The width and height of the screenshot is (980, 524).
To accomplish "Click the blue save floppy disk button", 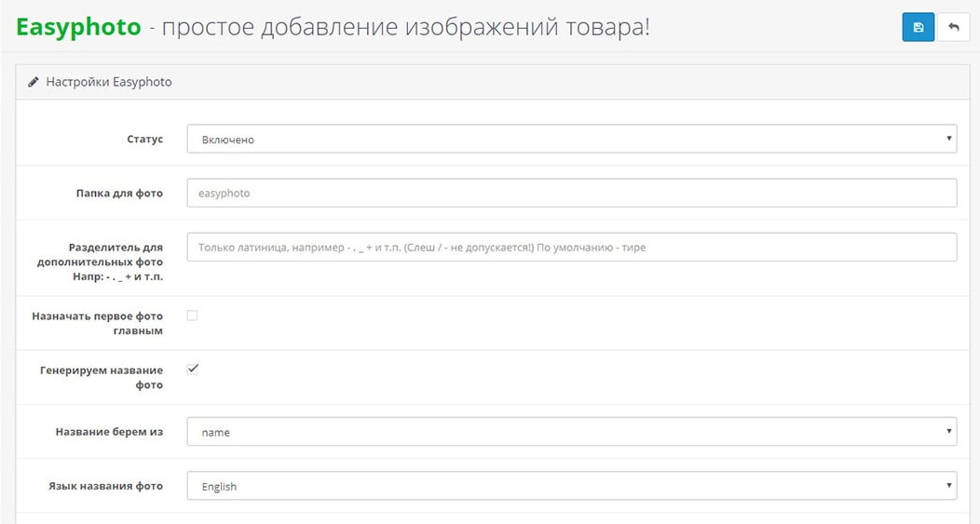I will click(918, 27).
